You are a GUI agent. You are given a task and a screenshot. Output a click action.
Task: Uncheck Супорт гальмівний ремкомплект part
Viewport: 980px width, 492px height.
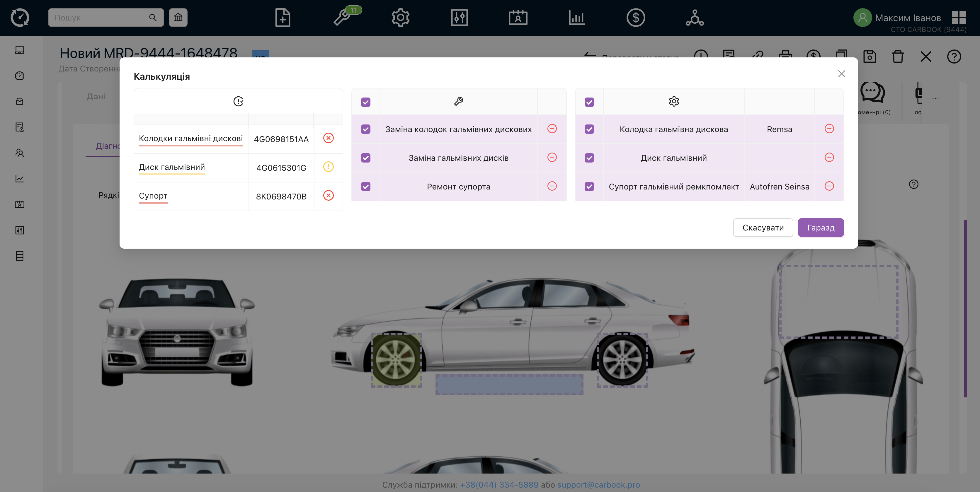(589, 187)
